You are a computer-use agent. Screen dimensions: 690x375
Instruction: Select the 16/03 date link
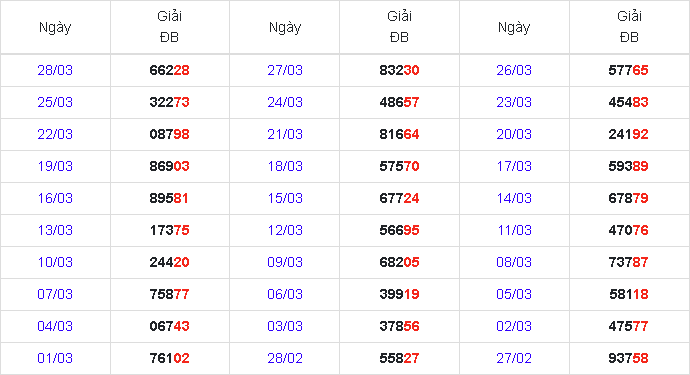55,198
